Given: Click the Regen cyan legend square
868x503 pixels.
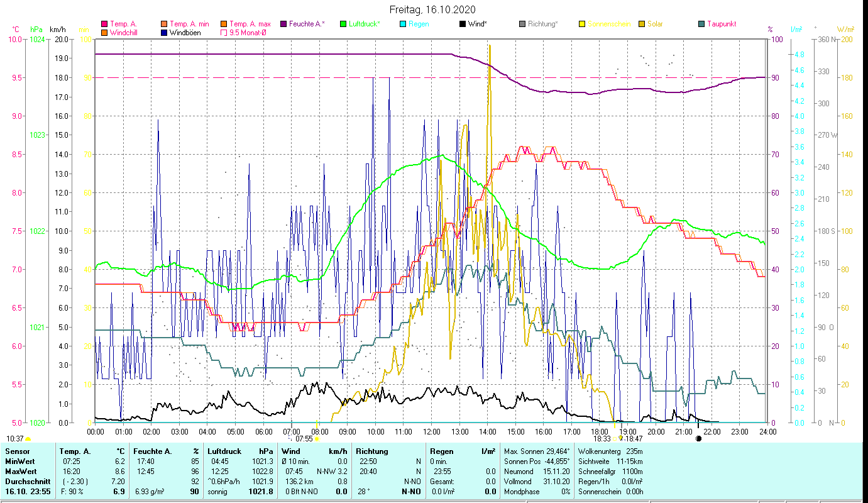Looking at the screenshot, I should 403,25.
